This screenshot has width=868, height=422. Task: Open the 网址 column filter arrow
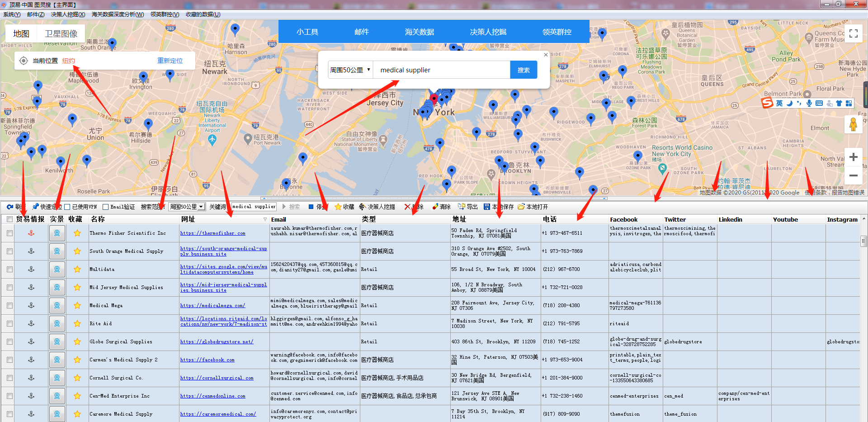click(265, 219)
